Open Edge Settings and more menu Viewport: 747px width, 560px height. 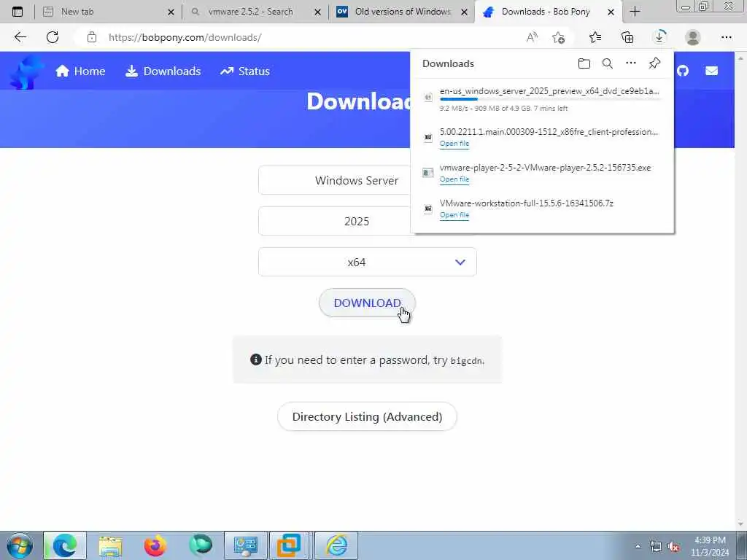[x=726, y=37]
